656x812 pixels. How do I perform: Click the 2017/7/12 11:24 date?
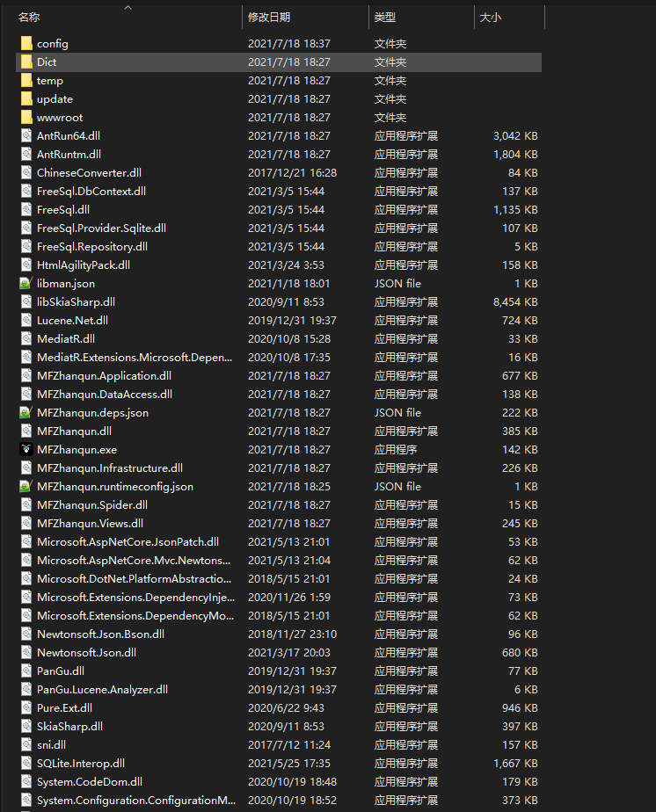289,744
